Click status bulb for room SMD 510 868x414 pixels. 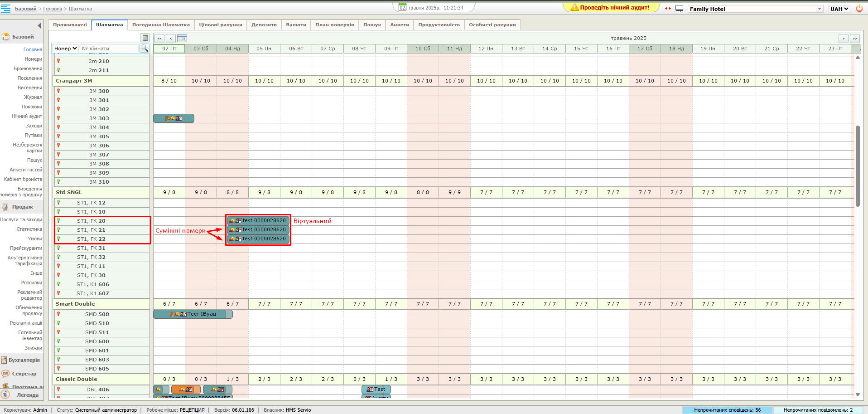pyautogui.click(x=58, y=323)
